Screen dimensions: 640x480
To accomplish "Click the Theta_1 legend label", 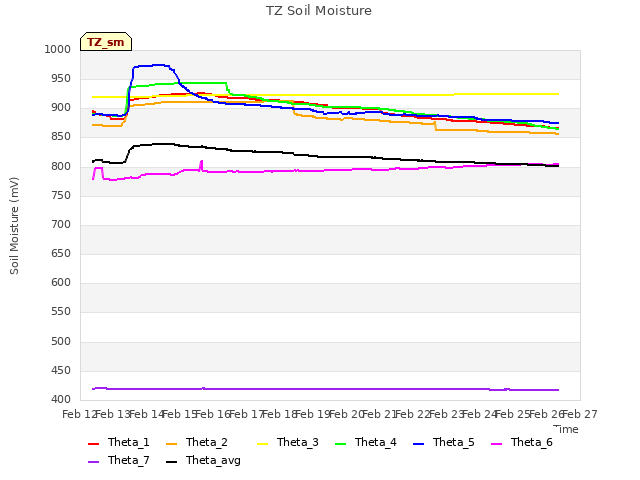I will tap(129, 442).
